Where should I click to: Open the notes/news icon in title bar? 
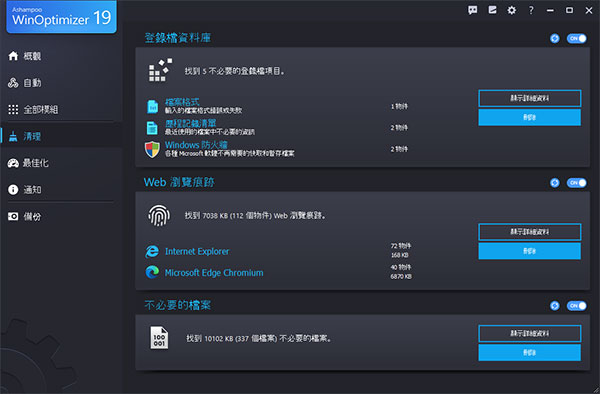click(492, 10)
